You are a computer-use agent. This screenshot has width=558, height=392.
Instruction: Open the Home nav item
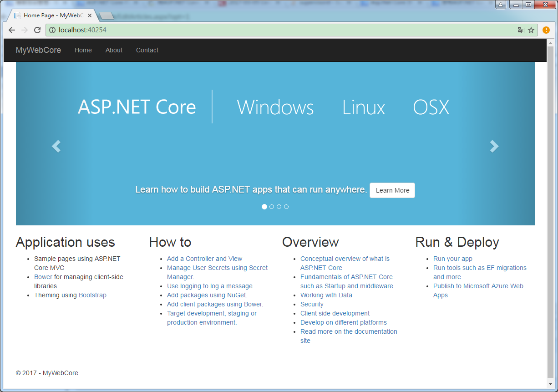[83, 50]
